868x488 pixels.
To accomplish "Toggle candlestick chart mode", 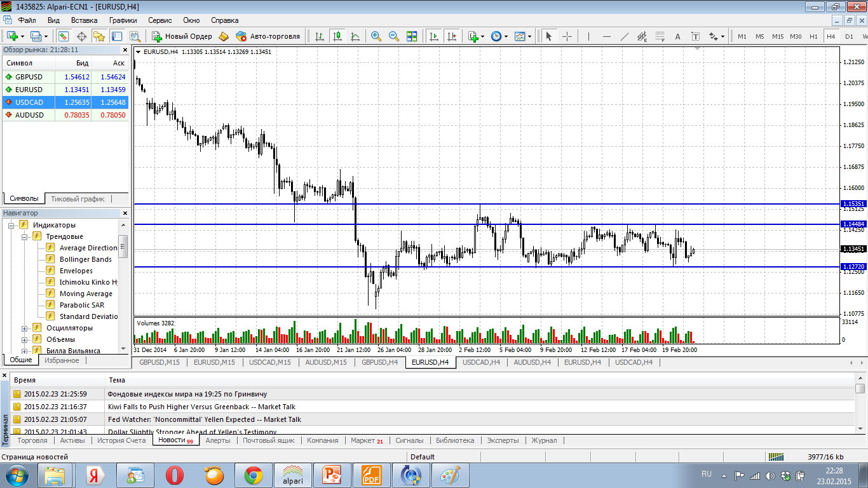I will point(337,36).
